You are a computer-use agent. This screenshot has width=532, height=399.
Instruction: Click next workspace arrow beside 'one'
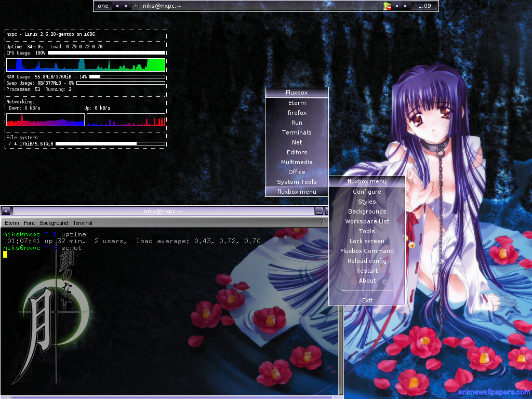[x=126, y=6]
